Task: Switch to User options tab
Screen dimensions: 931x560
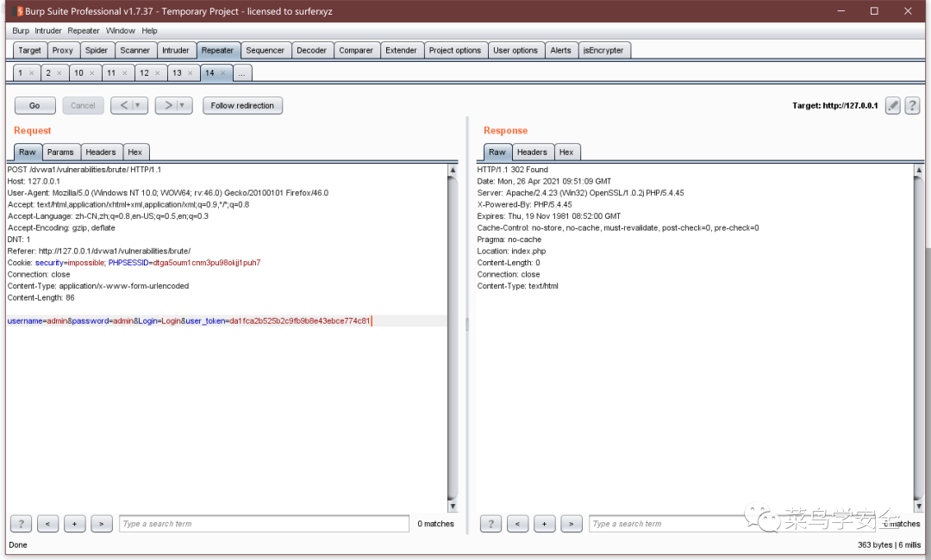Action: pyautogui.click(x=515, y=51)
